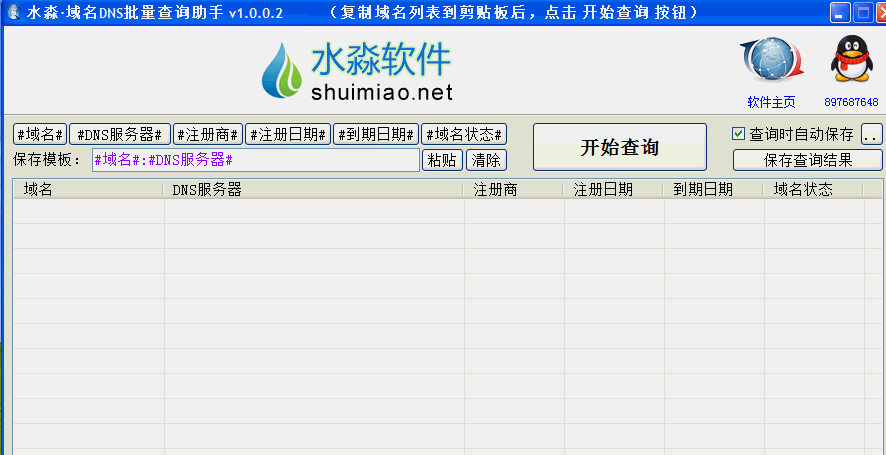Click the 粘贴 paste button
Screen dimensions: 886x455
click(x=442, y=160)
